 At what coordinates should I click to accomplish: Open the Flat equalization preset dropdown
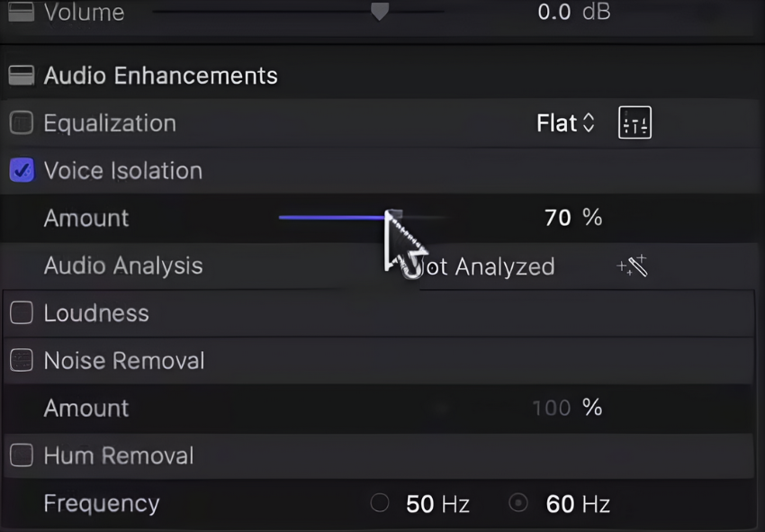point(565,123)
